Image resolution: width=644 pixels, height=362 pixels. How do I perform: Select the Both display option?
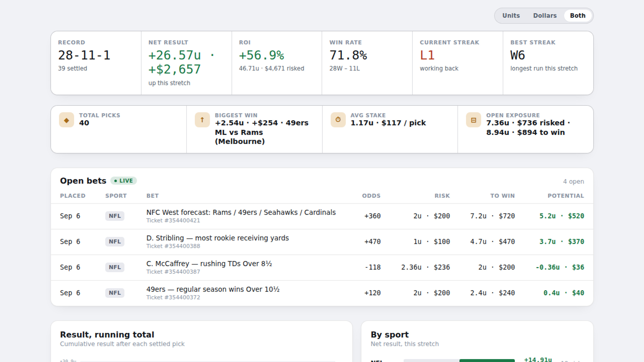point(578,16)
